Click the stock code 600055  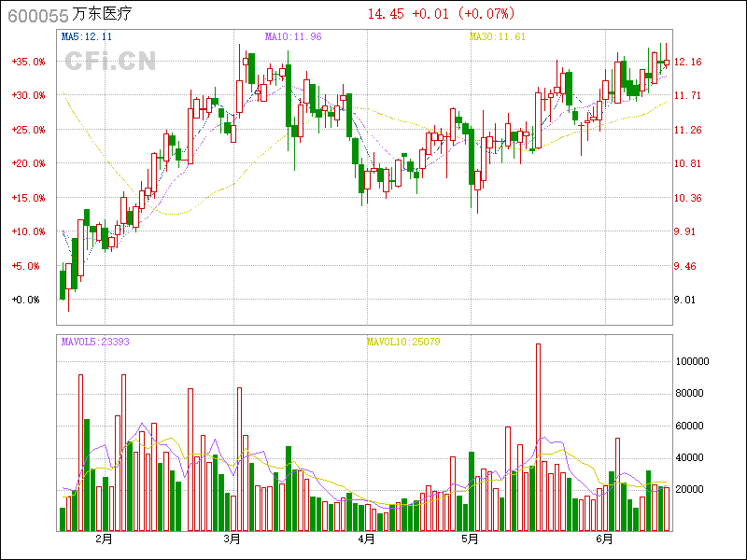pyautogui.click(x=38, y=16)
